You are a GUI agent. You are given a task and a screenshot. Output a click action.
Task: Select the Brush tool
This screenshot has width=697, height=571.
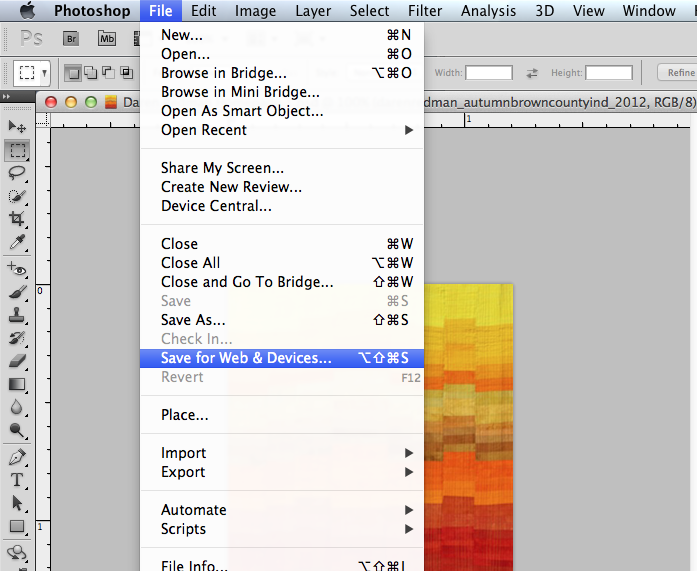[x=17, y=292]
